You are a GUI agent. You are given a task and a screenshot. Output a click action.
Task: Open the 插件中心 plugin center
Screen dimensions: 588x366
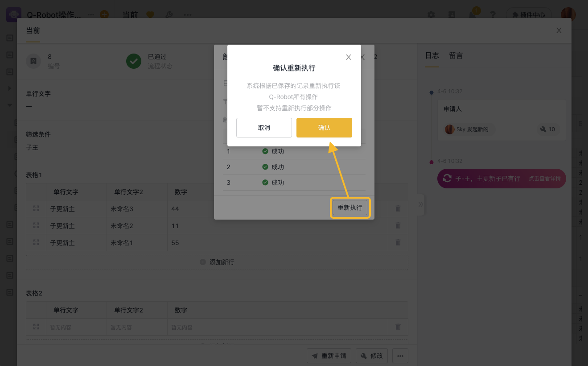coord(529,14)
